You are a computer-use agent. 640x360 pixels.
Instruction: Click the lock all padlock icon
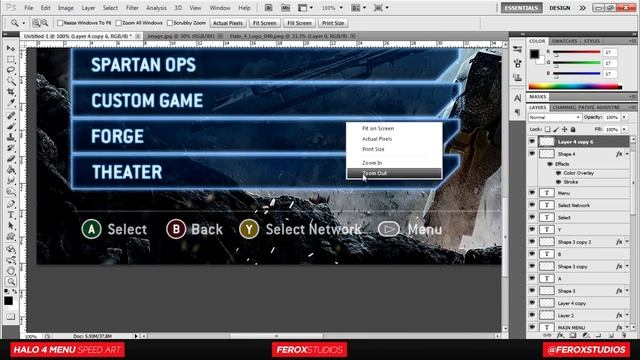pyautogui.click(x=573, y=129)
